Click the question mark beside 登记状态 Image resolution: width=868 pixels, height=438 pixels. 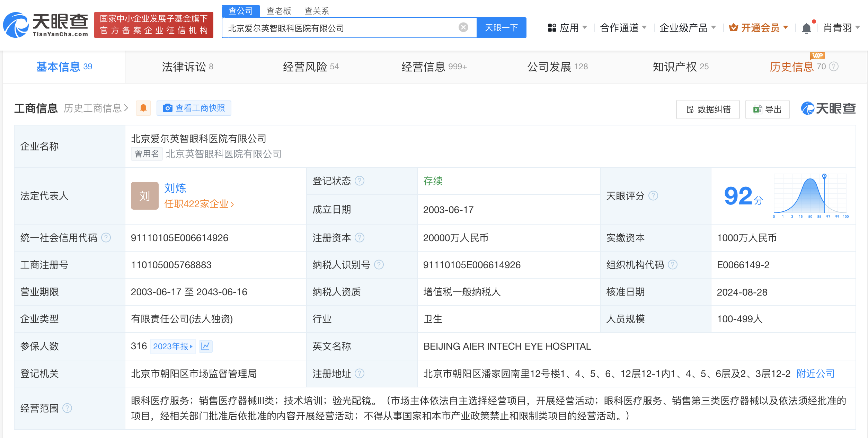pyautogui.click(x=359, y=181)
